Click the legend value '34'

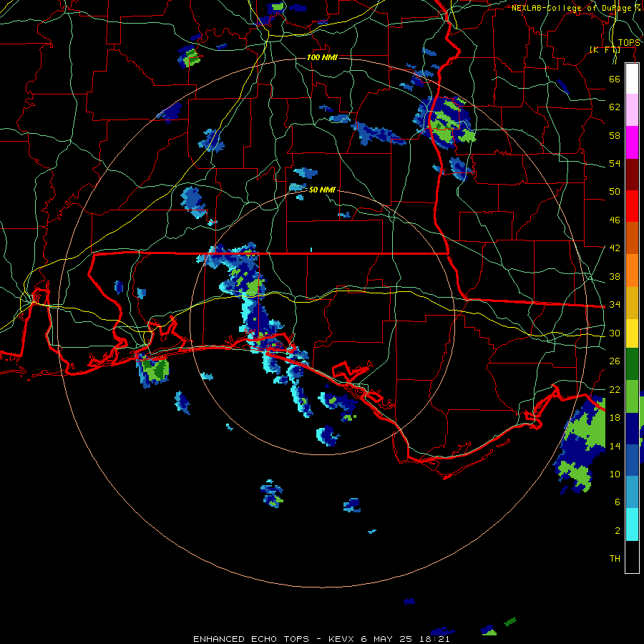[615, 305]
